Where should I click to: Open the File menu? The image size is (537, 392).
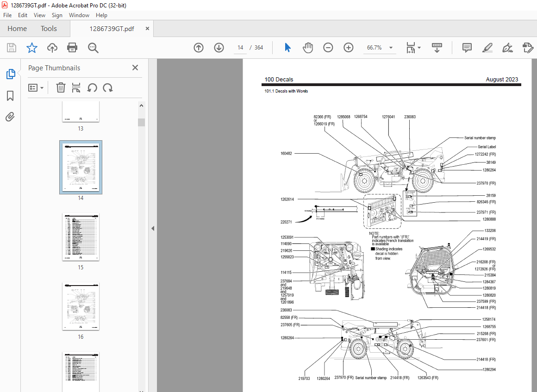coord(7,15)
